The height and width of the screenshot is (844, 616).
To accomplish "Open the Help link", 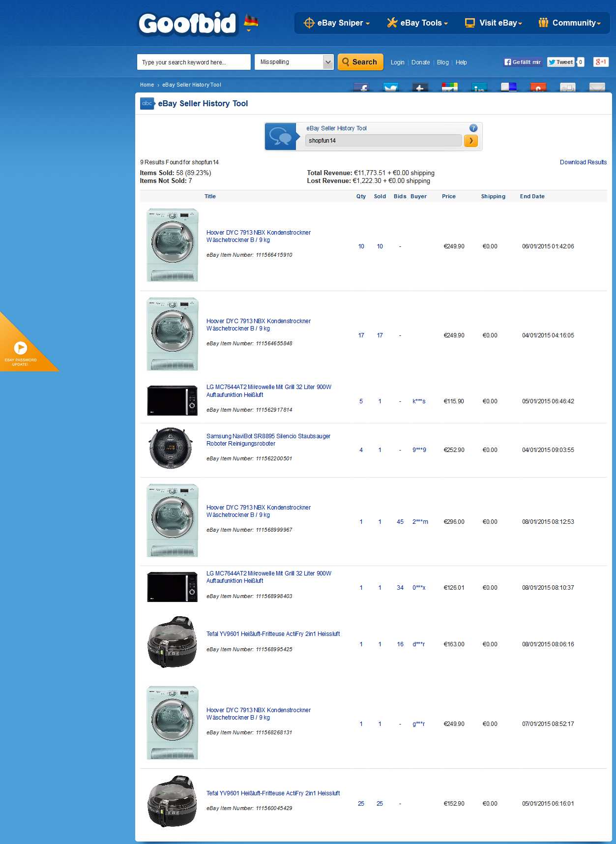I will click(x=461, y=62).
